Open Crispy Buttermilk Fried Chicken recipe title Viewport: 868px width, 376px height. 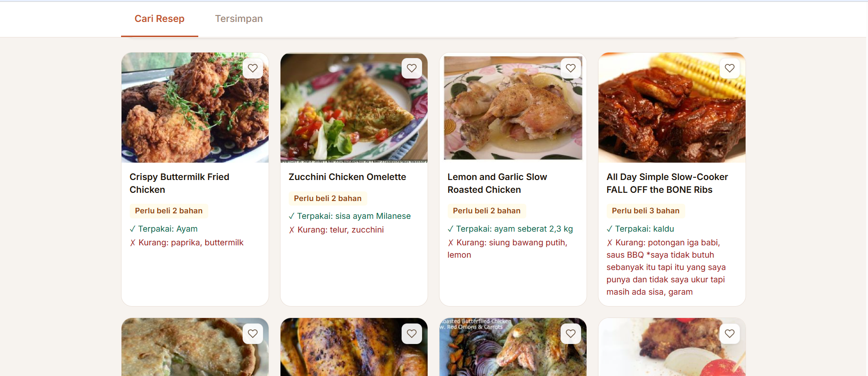(x=179, y=183)
